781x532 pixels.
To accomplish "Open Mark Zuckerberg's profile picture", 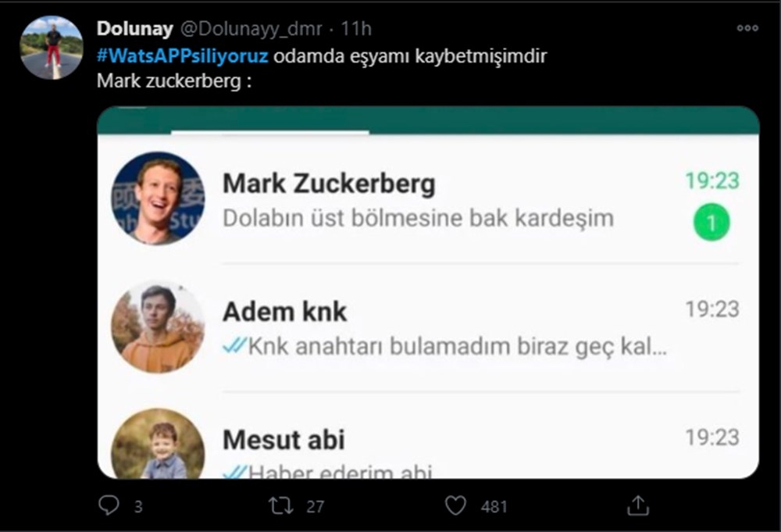I will click(159, 198).
